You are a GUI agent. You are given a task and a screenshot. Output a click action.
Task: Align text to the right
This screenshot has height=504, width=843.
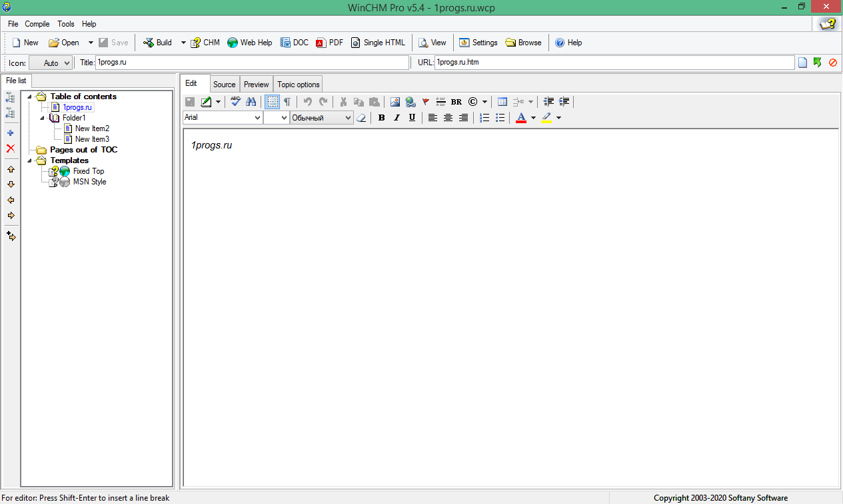[463, 118]
